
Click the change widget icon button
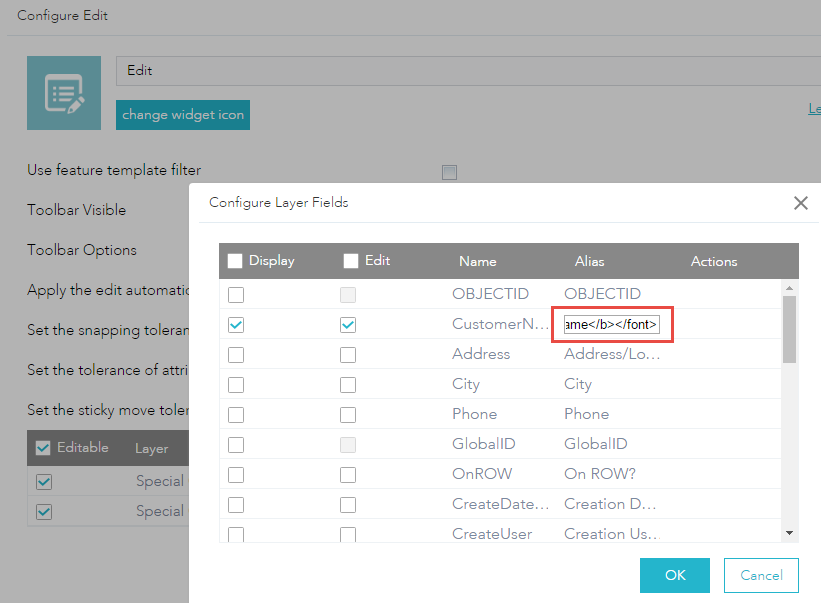(183, 115)
